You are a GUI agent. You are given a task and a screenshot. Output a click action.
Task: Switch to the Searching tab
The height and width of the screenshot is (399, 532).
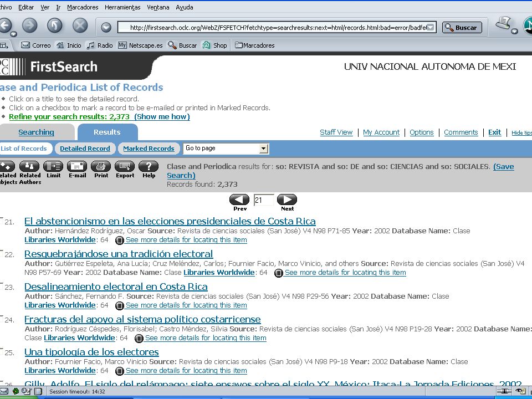click(x=37, y=132)
